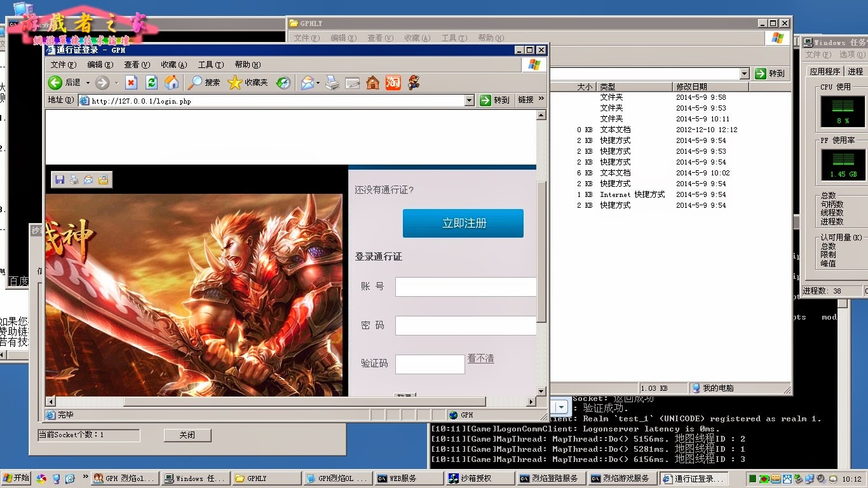Open the View (查看) menu in IE

[137, 65]
